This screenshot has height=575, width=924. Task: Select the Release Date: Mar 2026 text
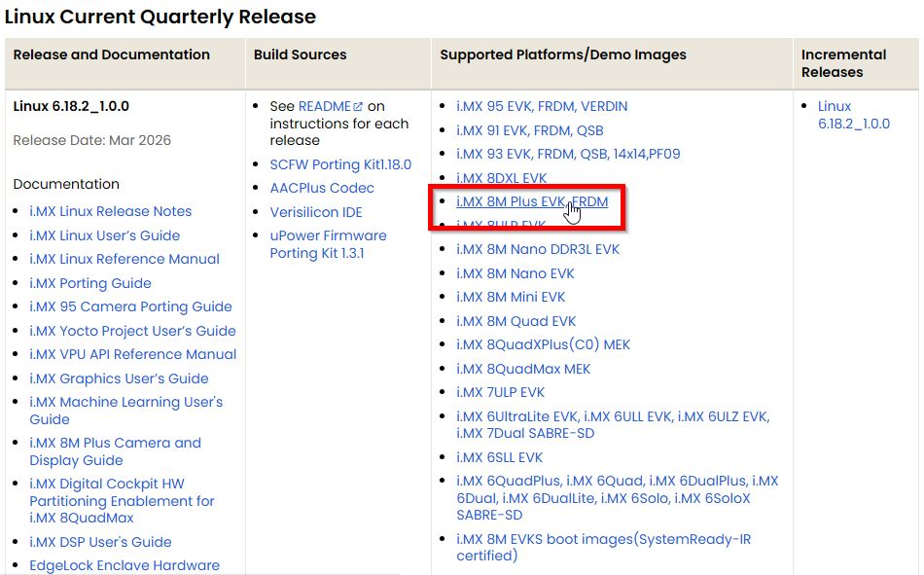point(92,140)
